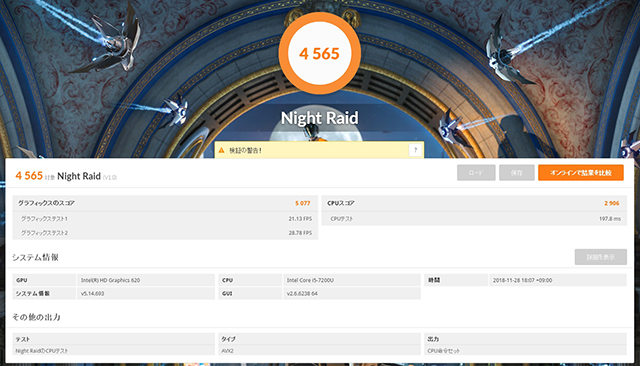Image resolution: width=640 pixels, height=366 pixels.
Task: Click the gray ロード load button
Action: (x=476, y=173)
